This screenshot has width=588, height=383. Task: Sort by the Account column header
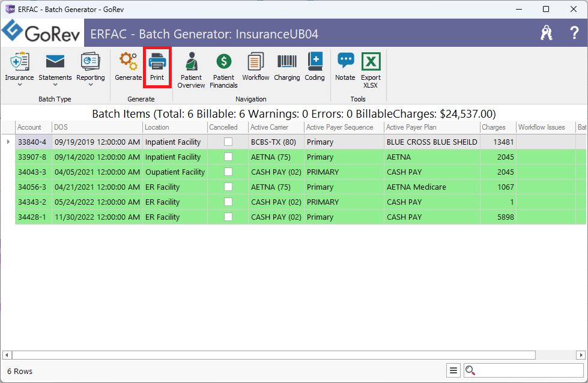coord(34,127)
